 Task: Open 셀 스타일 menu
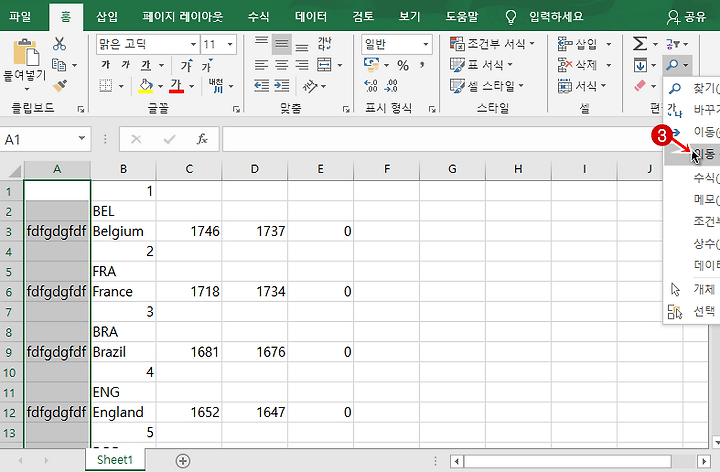point(487,86)
